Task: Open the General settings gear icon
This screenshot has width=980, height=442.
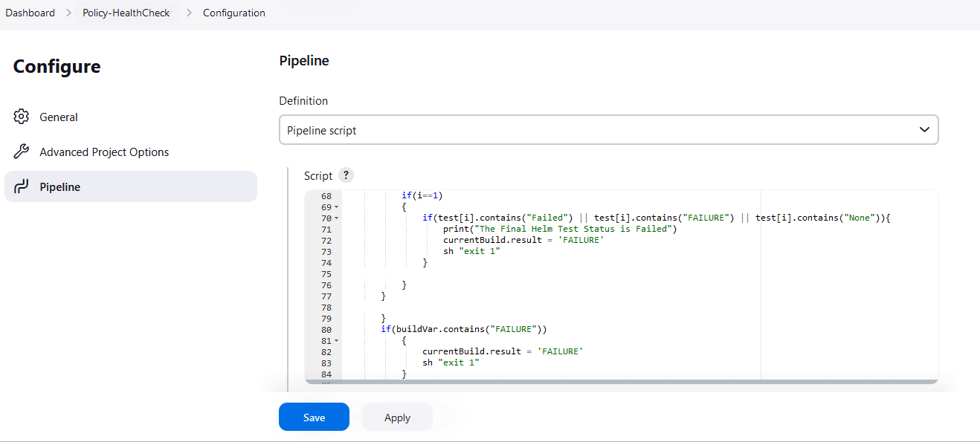Action: (22, 117)
